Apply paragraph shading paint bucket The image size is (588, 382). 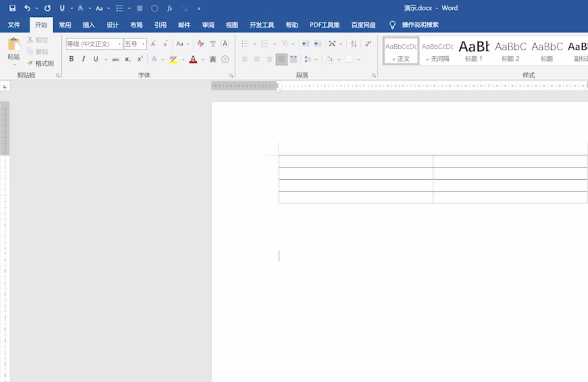[329, 59]
